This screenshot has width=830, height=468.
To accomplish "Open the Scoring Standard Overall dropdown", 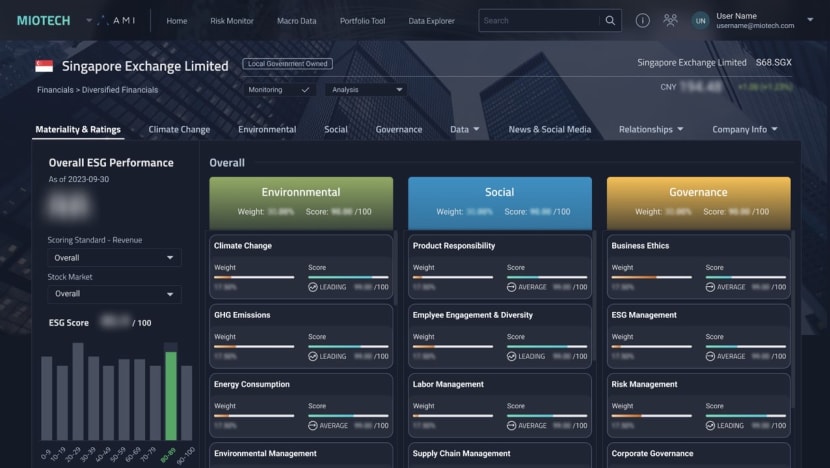I will click(x=114, y=258).
